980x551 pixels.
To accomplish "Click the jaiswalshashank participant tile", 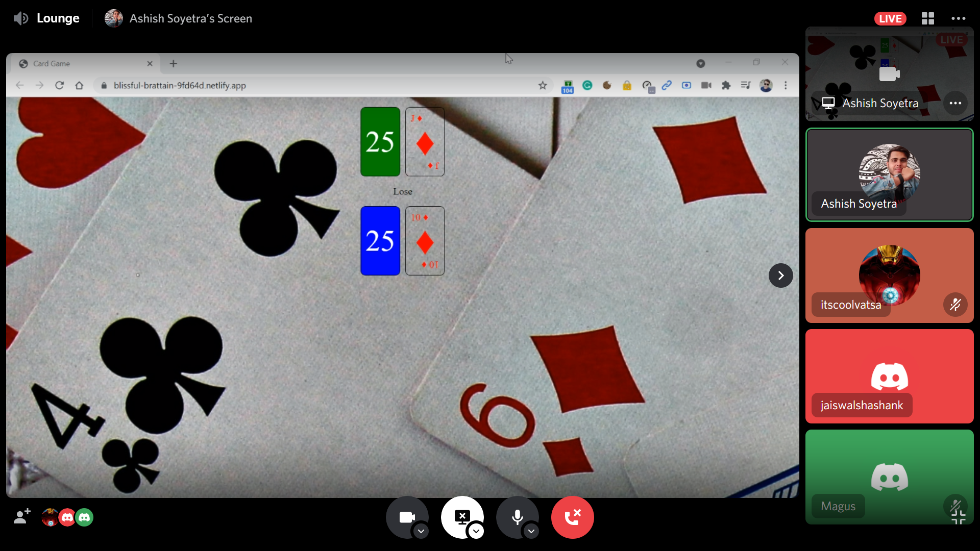I will pos(889,376).
